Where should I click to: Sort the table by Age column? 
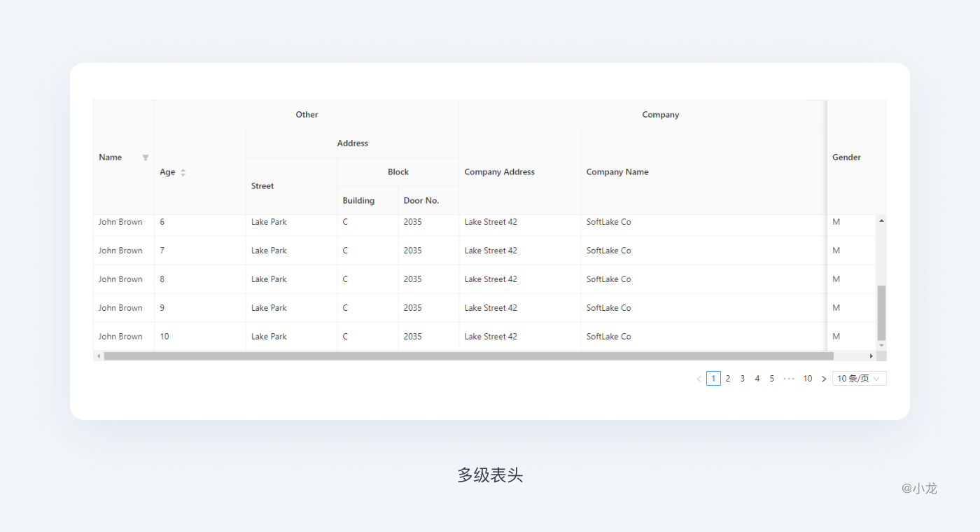tap(183, 172)
